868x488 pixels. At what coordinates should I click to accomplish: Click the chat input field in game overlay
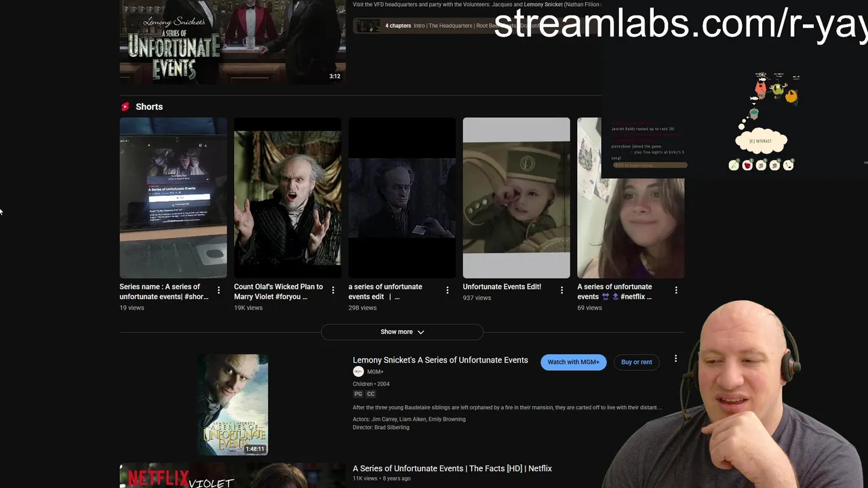pyautogui.click(x=649, y=165)
